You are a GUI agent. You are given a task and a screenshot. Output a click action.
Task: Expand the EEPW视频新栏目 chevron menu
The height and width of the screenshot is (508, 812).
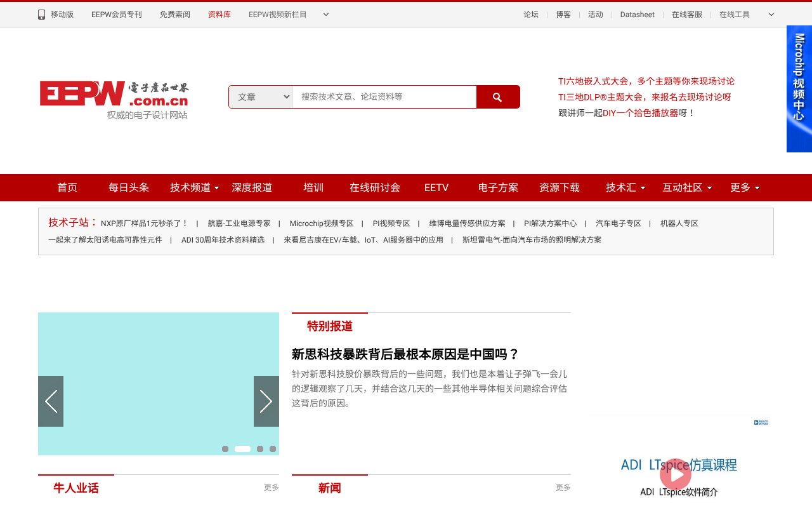pyautogui.click(x=325, y=14)
